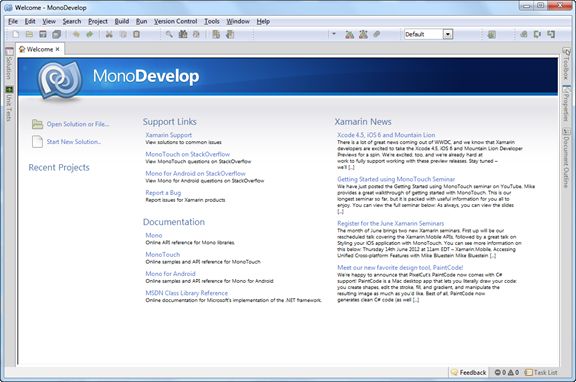Open the PaintCode design tool news article
This screenshot has width=576, height=382.
coord(400,267)
